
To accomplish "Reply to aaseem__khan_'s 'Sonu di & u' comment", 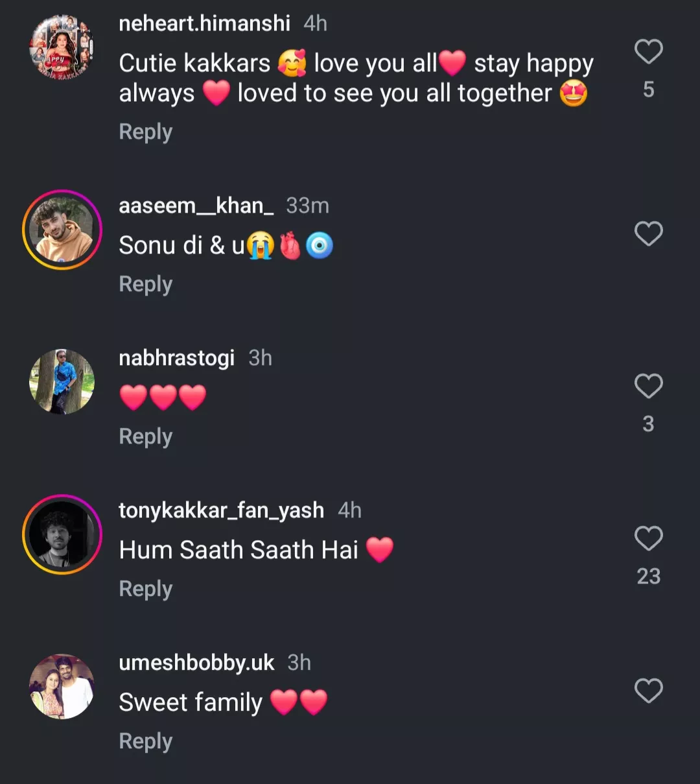I will (146, 284).
